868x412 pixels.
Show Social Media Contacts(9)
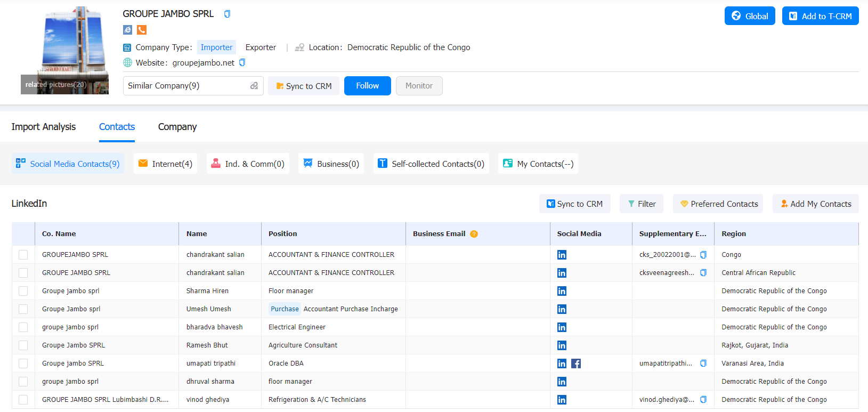tap(68, 164)
